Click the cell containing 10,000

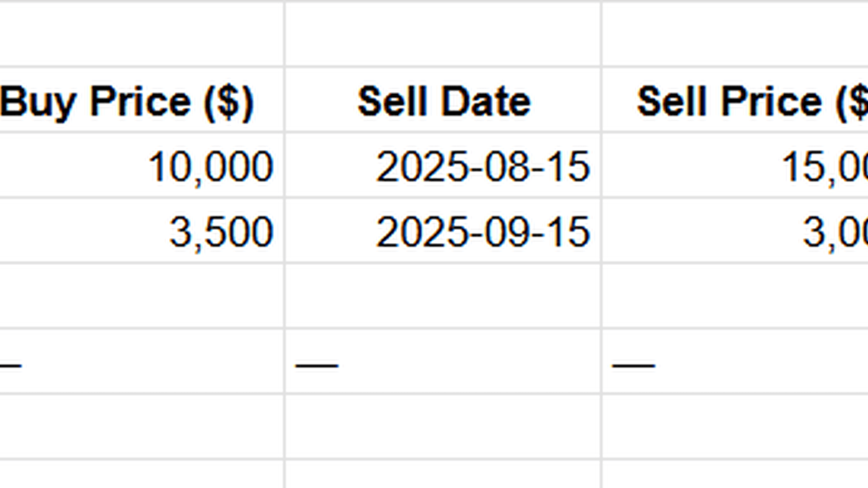[x=142, y=165]
